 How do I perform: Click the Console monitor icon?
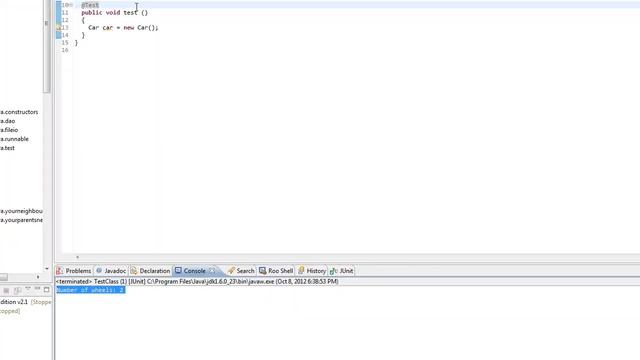pyautogui.click(x=178, y=271)
